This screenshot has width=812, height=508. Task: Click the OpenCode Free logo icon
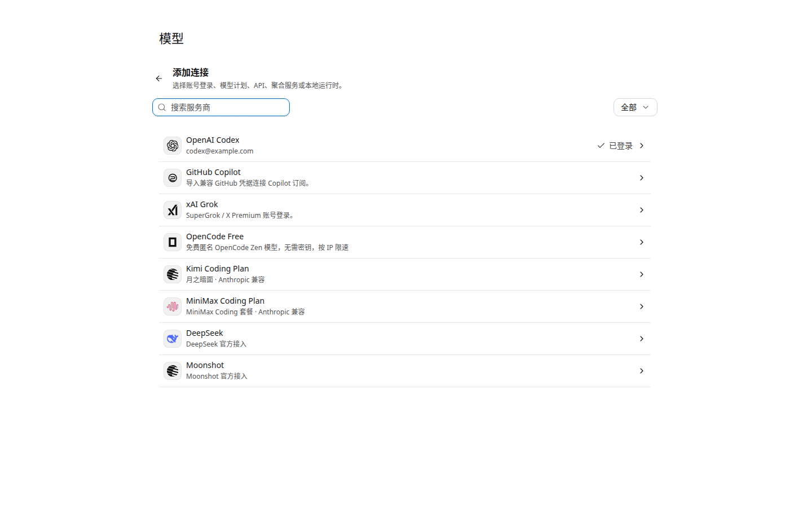[x=173, y=242]
